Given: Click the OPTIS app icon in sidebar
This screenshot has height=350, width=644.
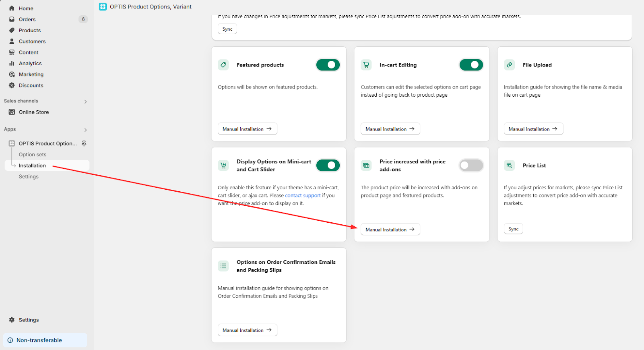Looking at the screenshot, I should click(x=12, y=143).
